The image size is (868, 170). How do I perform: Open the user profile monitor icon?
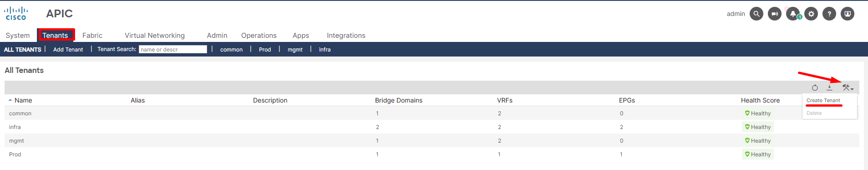pyautogui.click(x=848, y=14)
